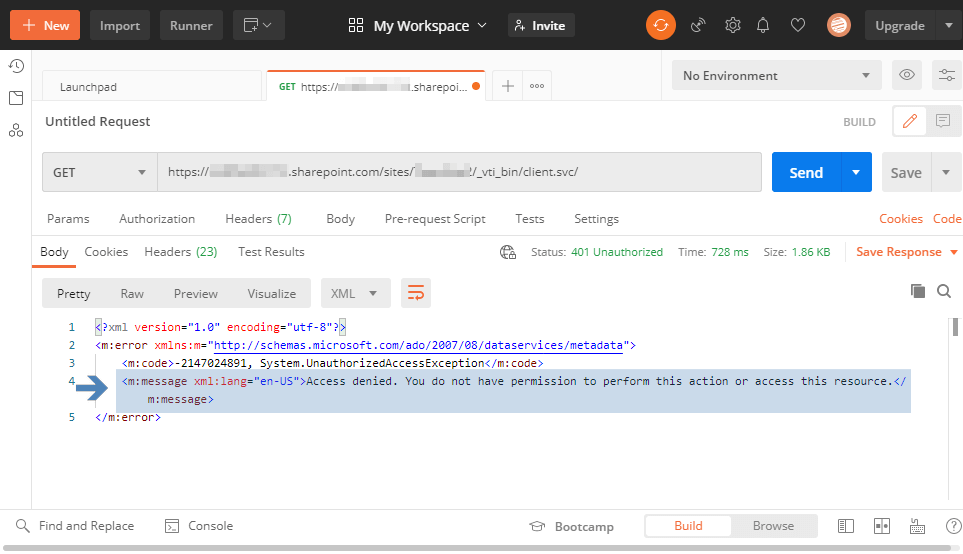Open the Tests tab

coord(529,219)
